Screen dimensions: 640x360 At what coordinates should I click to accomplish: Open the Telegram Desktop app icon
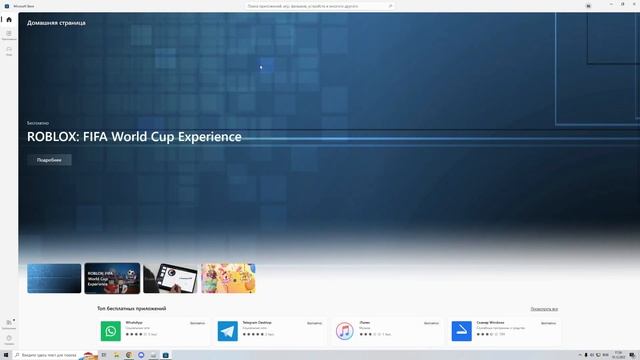tap(228, 331)
